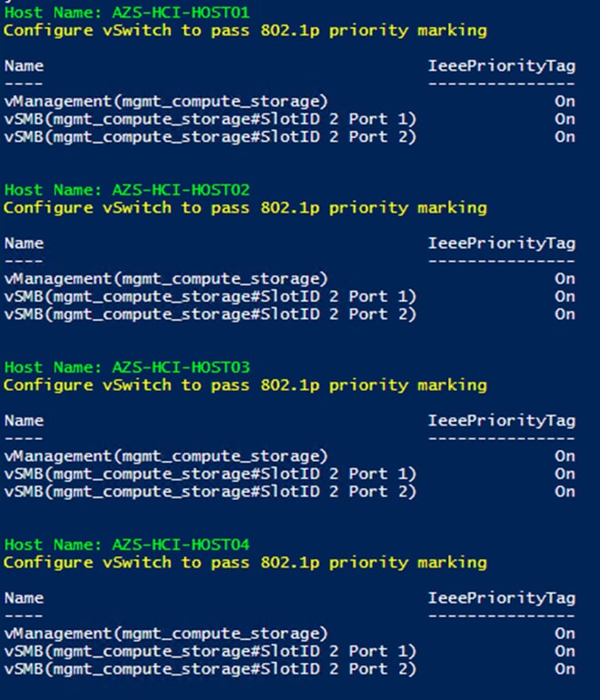Click vSMB SlotID 2 Port 2 row under HOST02

tap(290, 315)
